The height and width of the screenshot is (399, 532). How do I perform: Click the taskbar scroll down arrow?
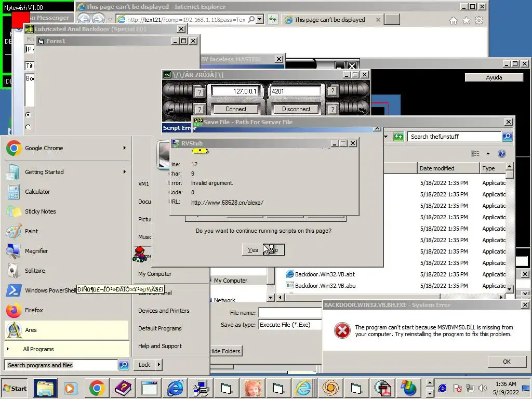point(430,394)
